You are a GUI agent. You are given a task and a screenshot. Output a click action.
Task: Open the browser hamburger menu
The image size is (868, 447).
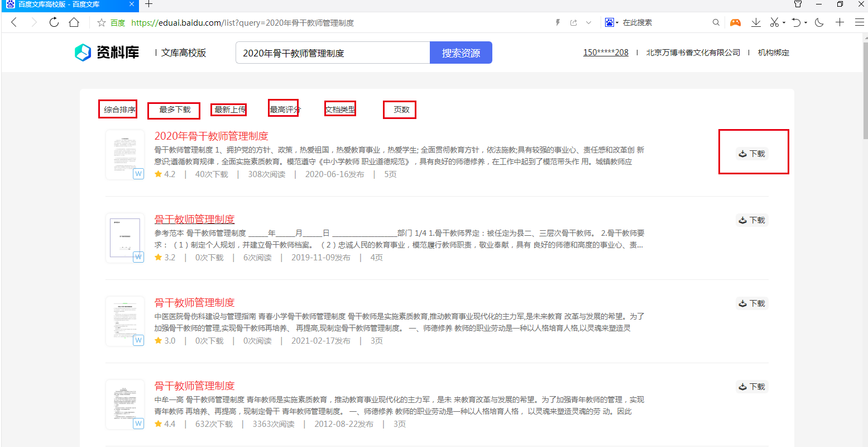859,22
